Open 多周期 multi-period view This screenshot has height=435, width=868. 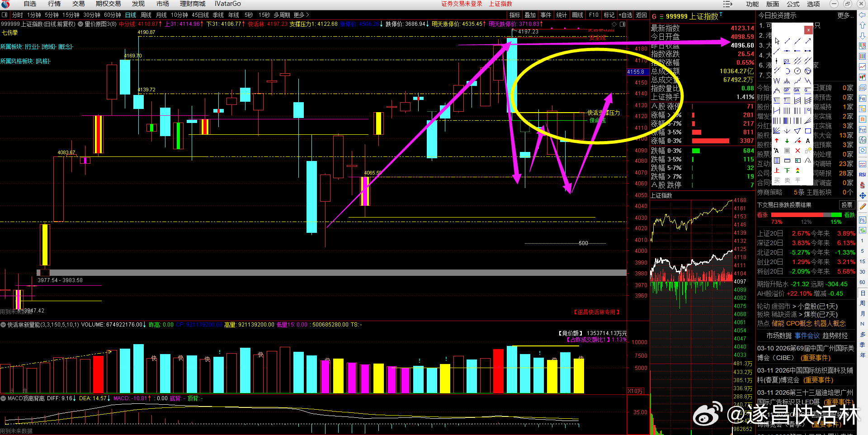282,15
